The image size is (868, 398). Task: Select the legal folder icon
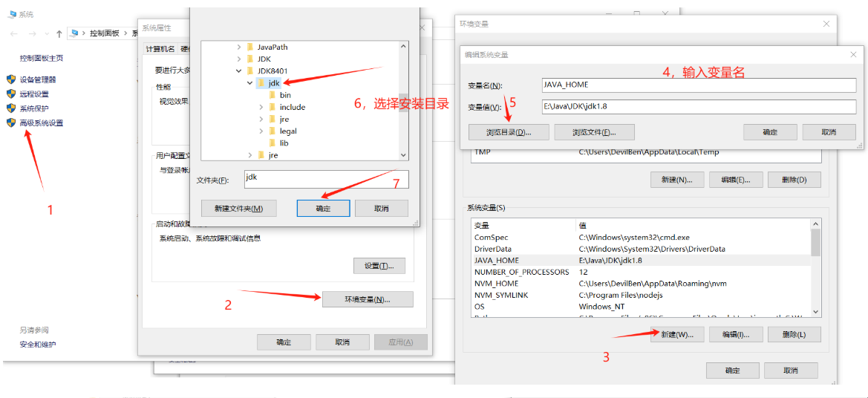[x=272, y=131]
